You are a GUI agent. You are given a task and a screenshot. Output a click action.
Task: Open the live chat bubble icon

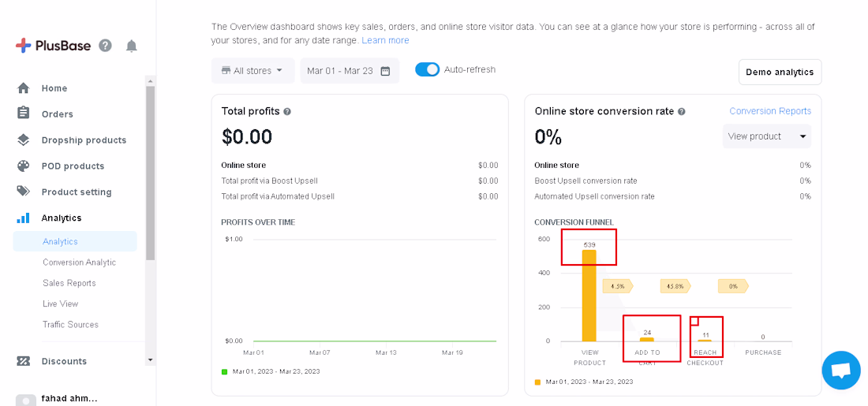841,370
